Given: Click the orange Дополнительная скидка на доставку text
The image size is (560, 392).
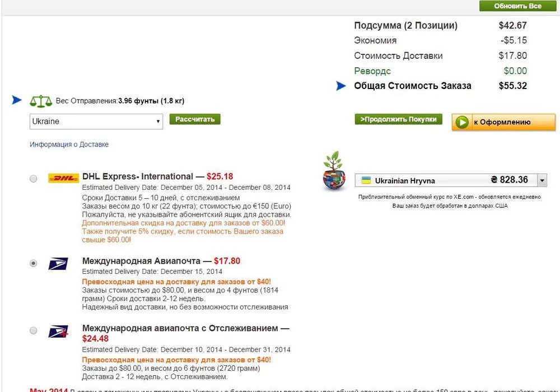Looking at the screenshot, I should point(184,223).
